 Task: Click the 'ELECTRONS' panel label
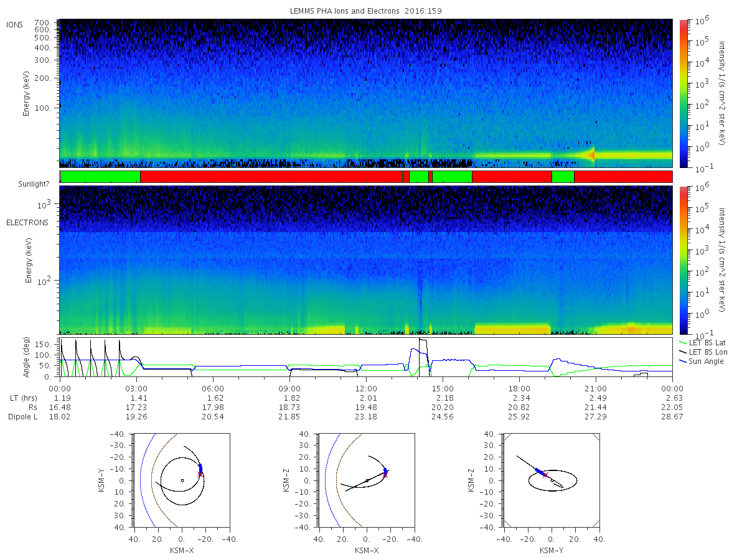click(27, 222)
